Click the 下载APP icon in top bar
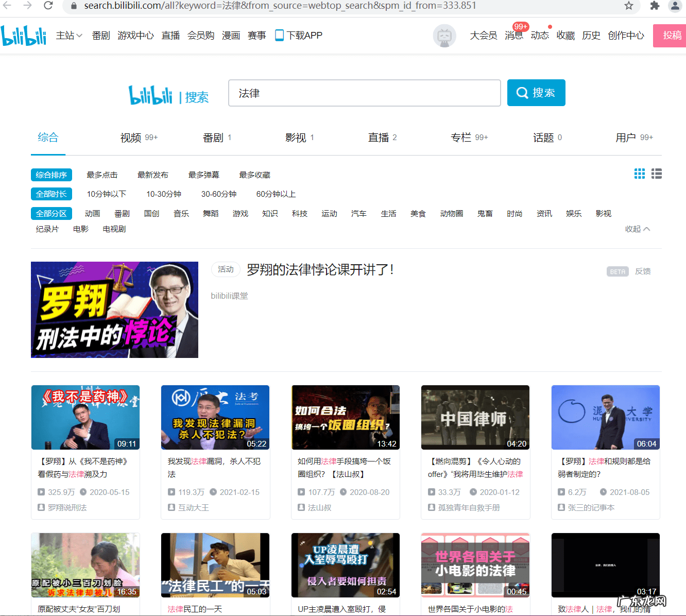Image resolution: width=686 pixels, height=616 pixels. [x=298, y=36]
